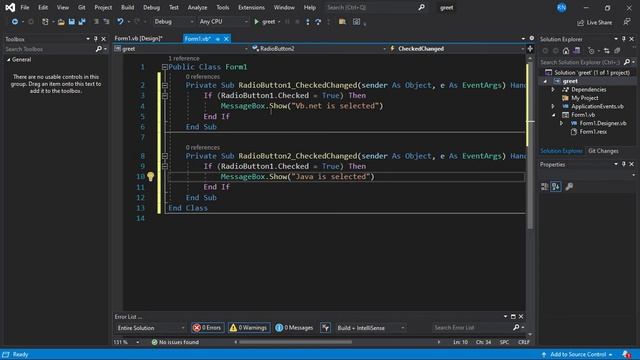Open the CheckedChanged event dropdown
The image size is (640, 360).
pyautogui.click(x=456, y=49)
